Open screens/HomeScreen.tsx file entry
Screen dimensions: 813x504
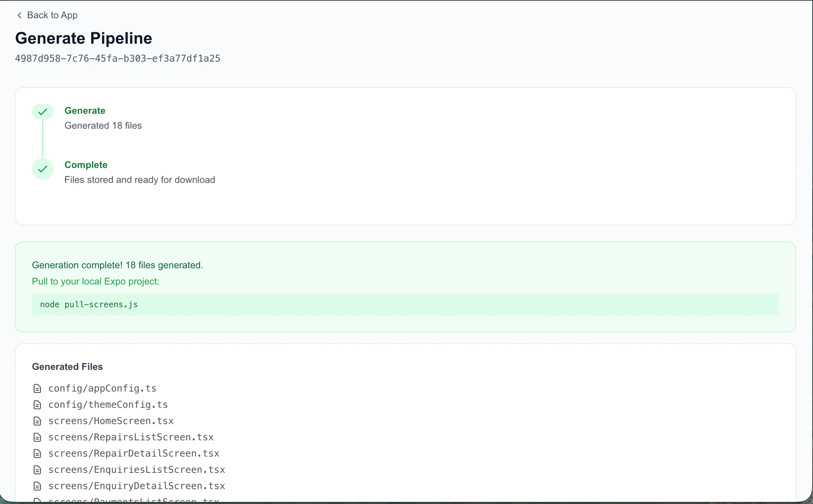point(111,421)
